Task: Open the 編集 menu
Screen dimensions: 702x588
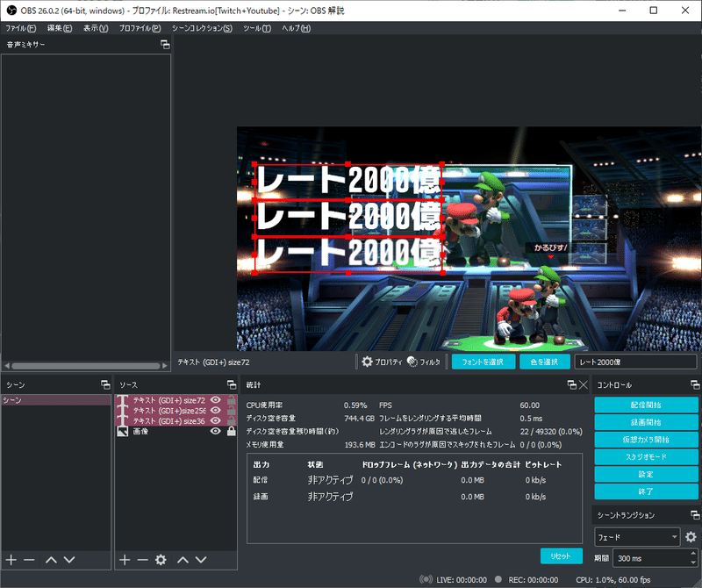Action: pos(59,27)
